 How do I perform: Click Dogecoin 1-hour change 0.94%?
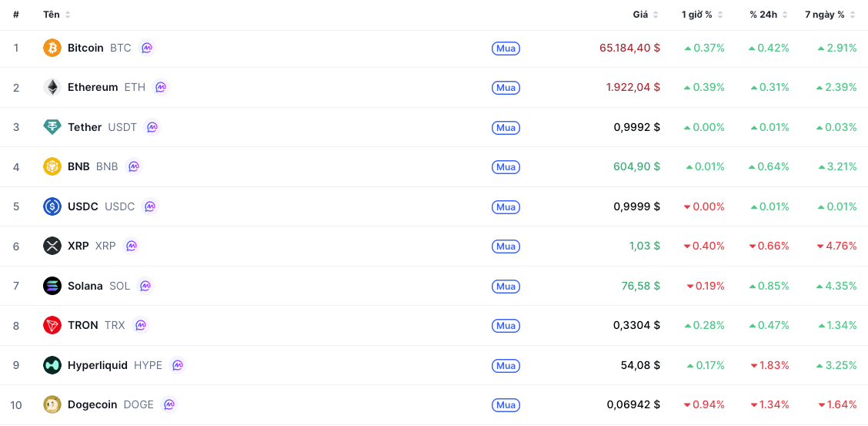point(703,404)
